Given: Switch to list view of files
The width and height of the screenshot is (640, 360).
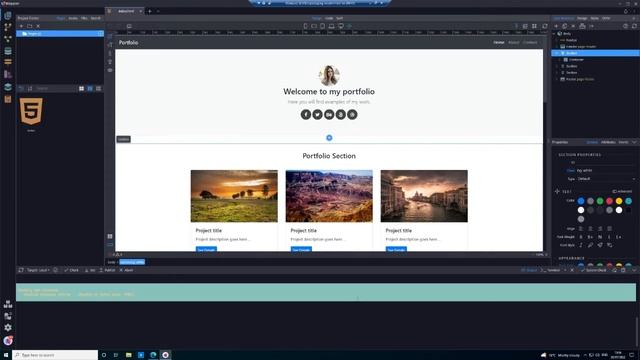Looking at the screenshot, I should tap(98, 89).
